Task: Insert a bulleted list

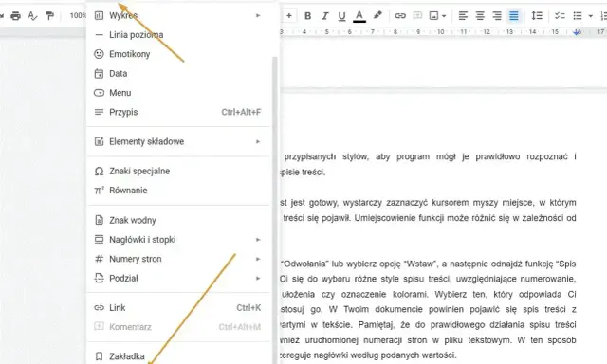Action: tap(578, 16)
